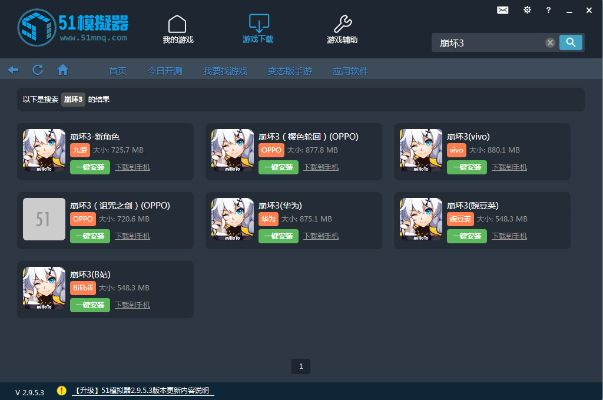Click the orange vivo channel tag
This screenshot has height=400, width=603.
point(456,150)
